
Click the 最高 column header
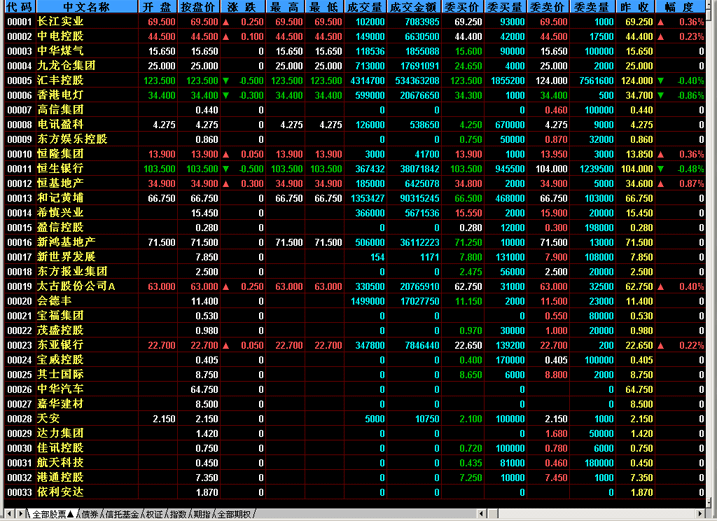tap(285, 7)
